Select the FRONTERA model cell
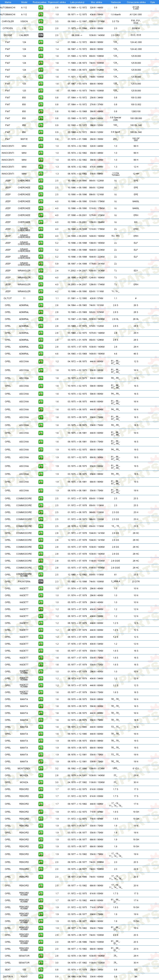 tap(24, 581)
